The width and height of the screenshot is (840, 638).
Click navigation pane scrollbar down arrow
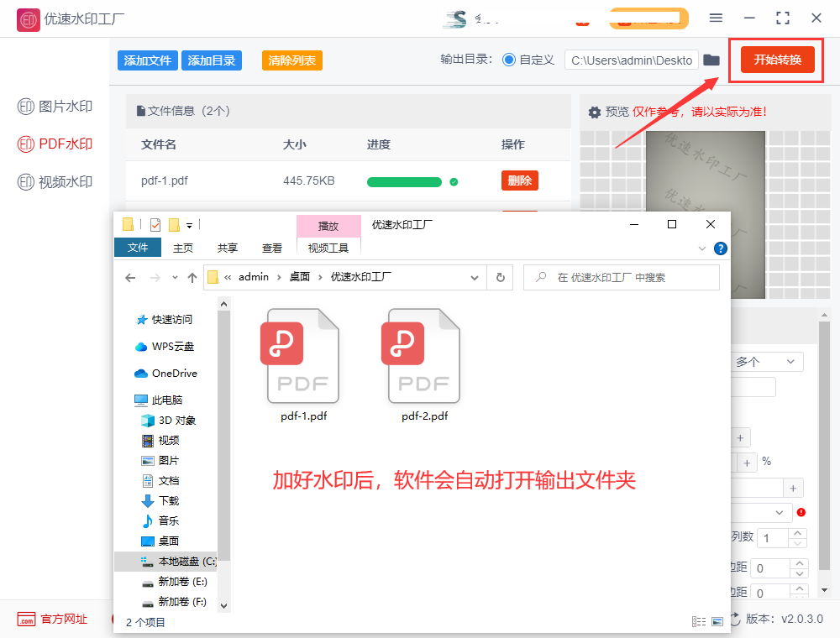pyautogui.click(x=224, y=605)
